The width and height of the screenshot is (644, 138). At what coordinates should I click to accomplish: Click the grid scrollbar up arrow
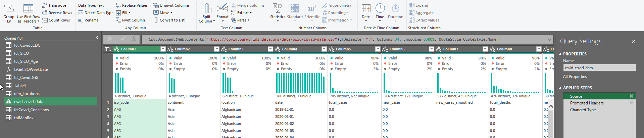(x=551, y=106)
